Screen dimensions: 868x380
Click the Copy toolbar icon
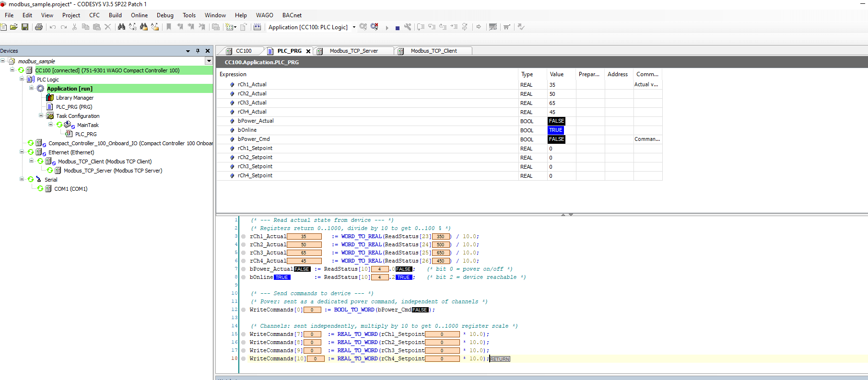pos(85,27)
